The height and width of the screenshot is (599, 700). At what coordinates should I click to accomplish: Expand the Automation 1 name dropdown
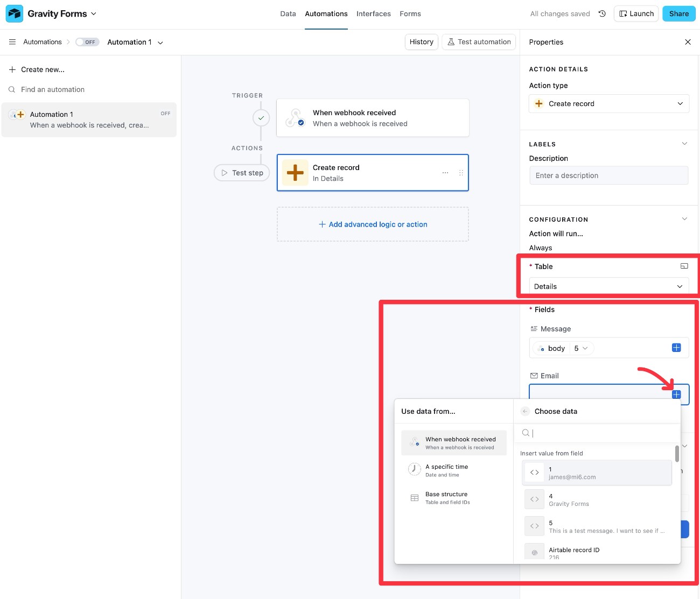tap(160, 43)
